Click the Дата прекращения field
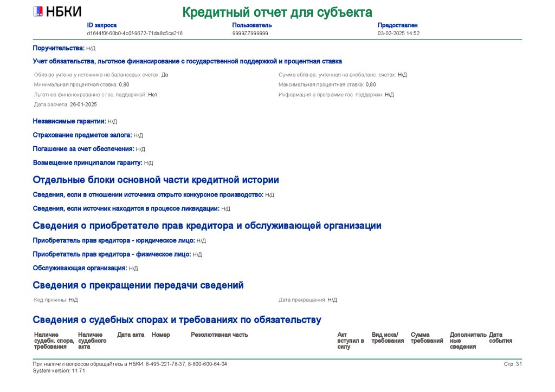 (x=308, y=300)
